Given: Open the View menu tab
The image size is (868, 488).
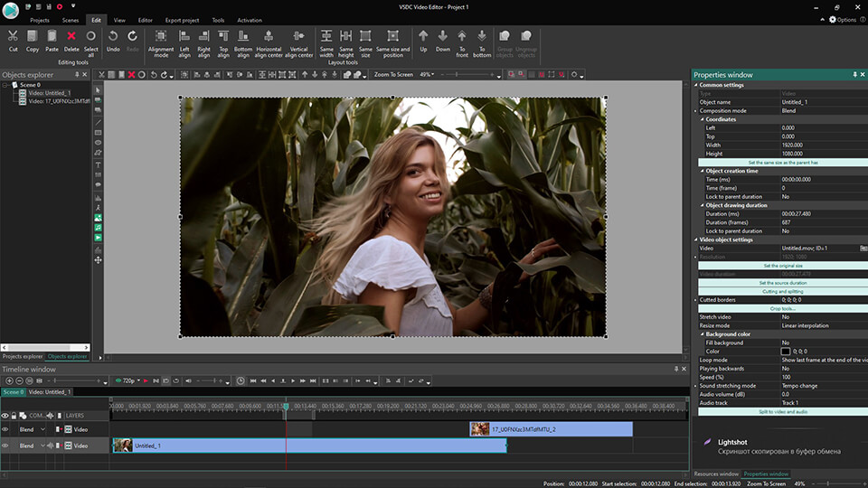Looking at the screenshot, I should (x=119, y=20).
